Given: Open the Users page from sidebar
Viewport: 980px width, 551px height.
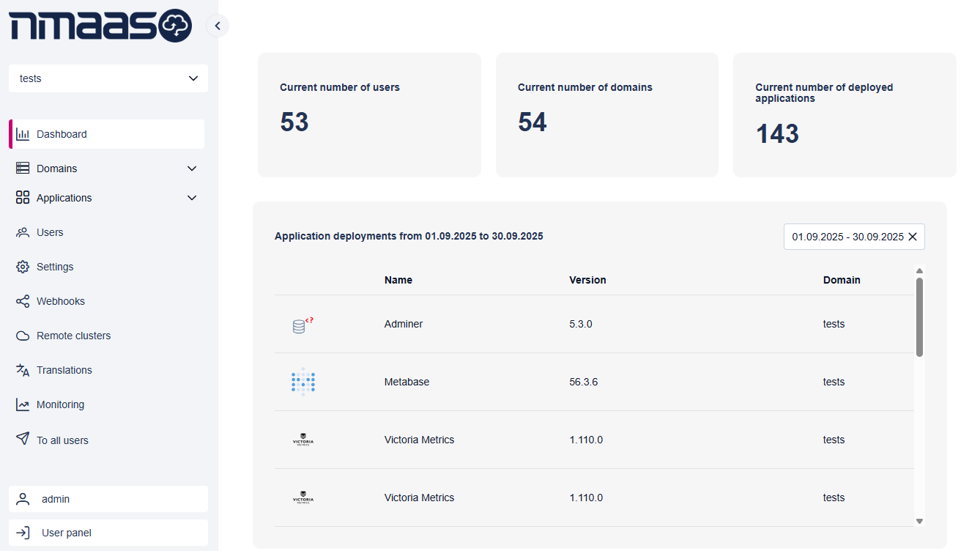Looking at the screenshot, I should (50, 232).
